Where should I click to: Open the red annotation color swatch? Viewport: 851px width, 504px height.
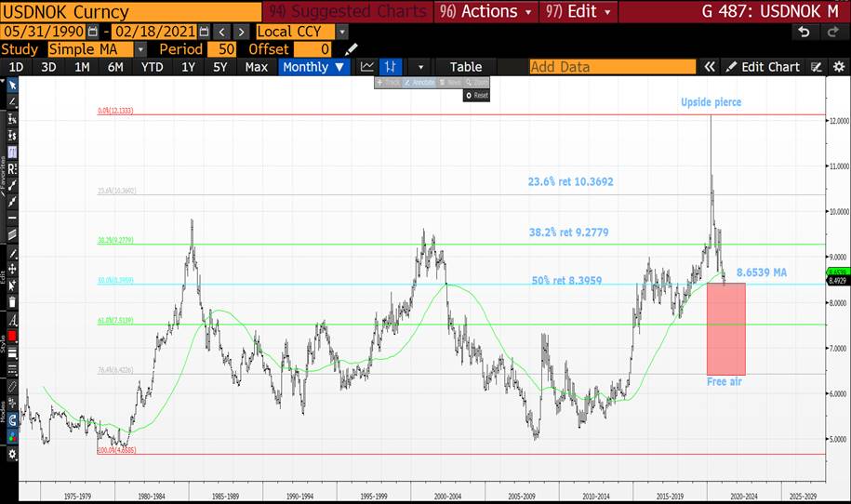coord(12,337)
